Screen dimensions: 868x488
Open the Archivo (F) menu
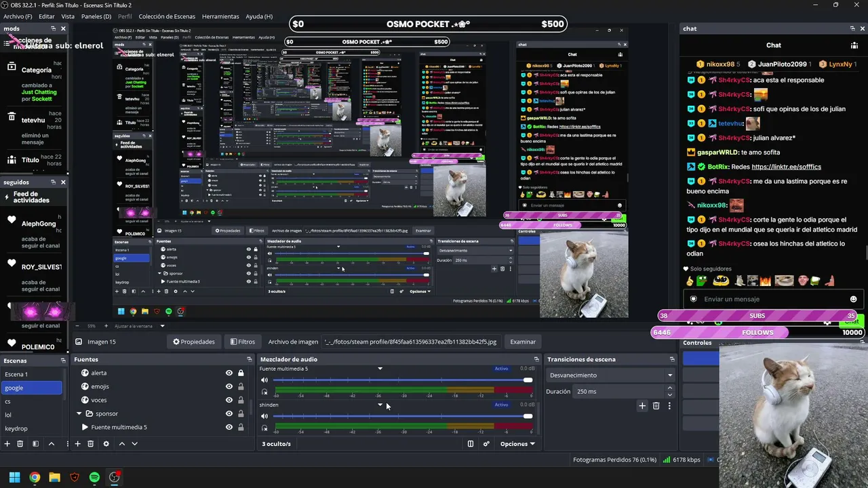[x=16, y=16]
